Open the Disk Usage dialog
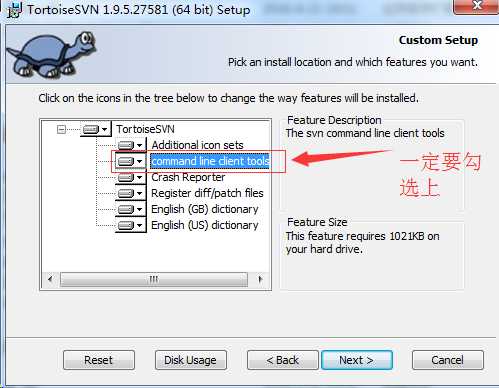Image resolution: width=499 pixels, height=388 pixels. (x=190, y=360)
